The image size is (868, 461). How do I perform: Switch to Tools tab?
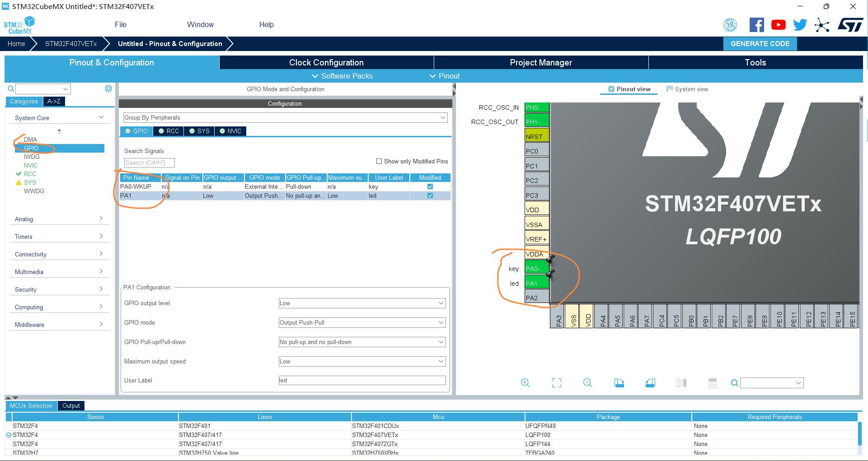click(x=755, y=62)
